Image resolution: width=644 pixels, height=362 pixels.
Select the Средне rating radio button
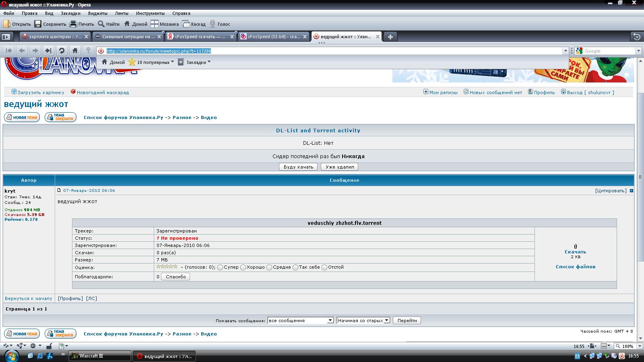pyautogui.click(x=269, y=267)
